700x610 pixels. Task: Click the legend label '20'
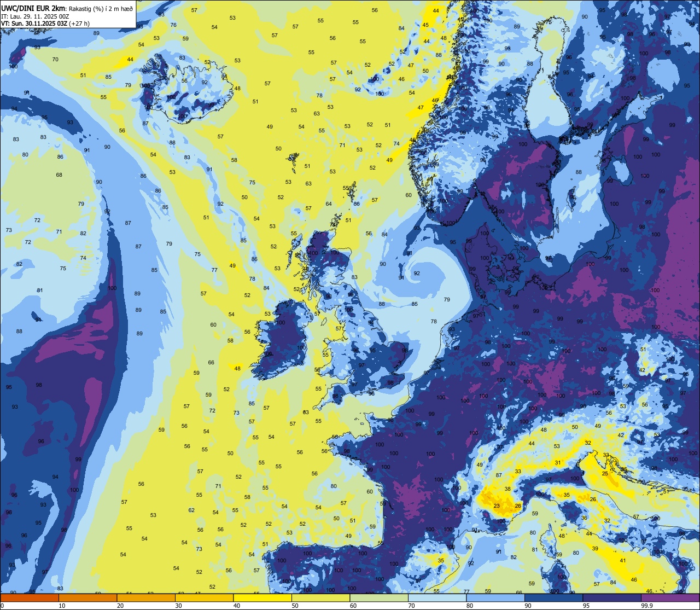click(x=120, y=606)
